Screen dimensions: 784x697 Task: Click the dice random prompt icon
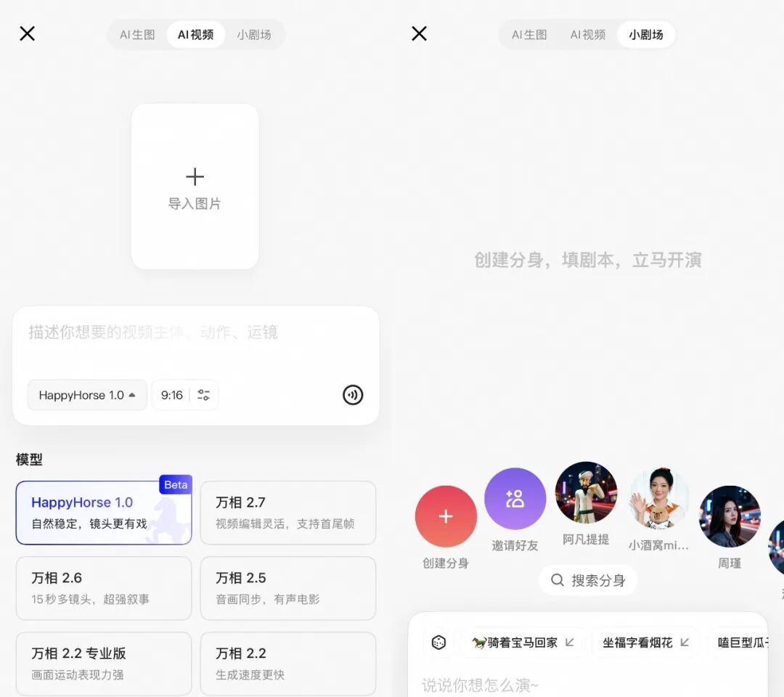(438, 643)
